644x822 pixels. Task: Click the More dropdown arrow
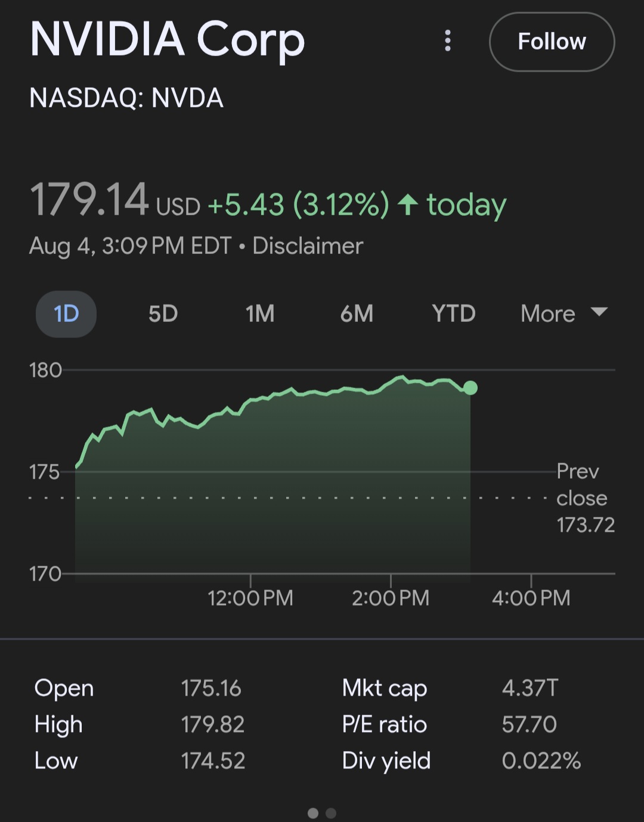click(x=599, y=312)
